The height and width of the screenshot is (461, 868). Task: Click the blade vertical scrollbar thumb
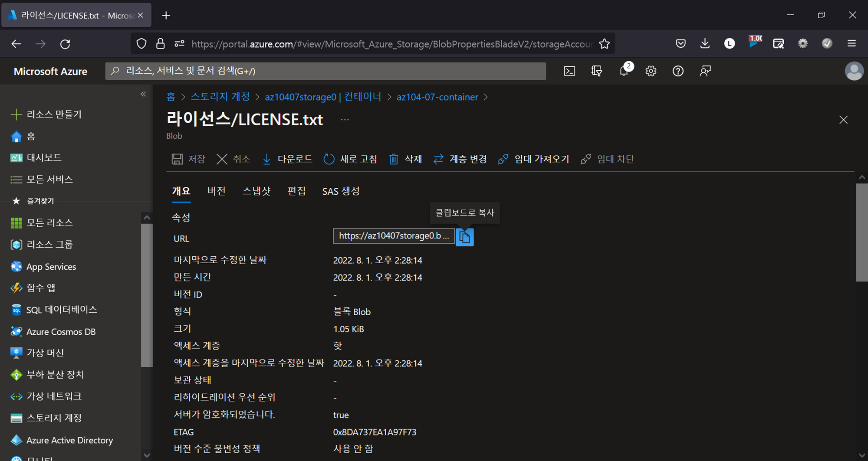861,232
